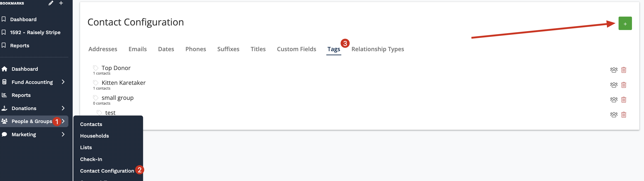Click the green plus button to add tag
Screen dimensions: 644x181
coord(625,23)
